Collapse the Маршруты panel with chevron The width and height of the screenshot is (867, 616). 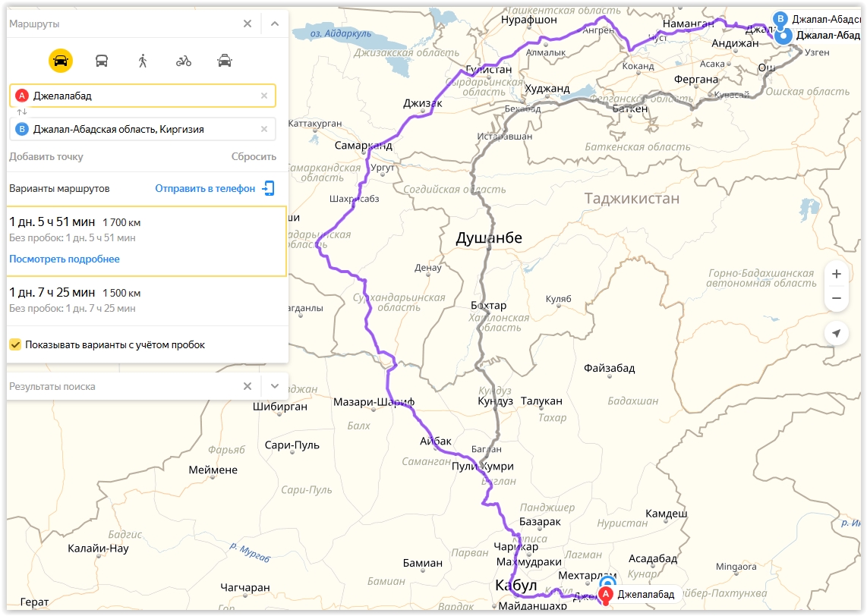click(x=275, y=24)
